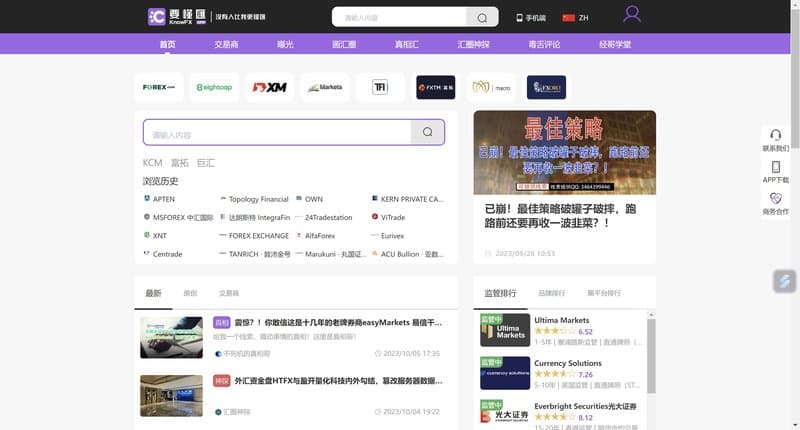
Task: Switch to the 监管排行 ranking tab
Action: click(x=500, y=293)
